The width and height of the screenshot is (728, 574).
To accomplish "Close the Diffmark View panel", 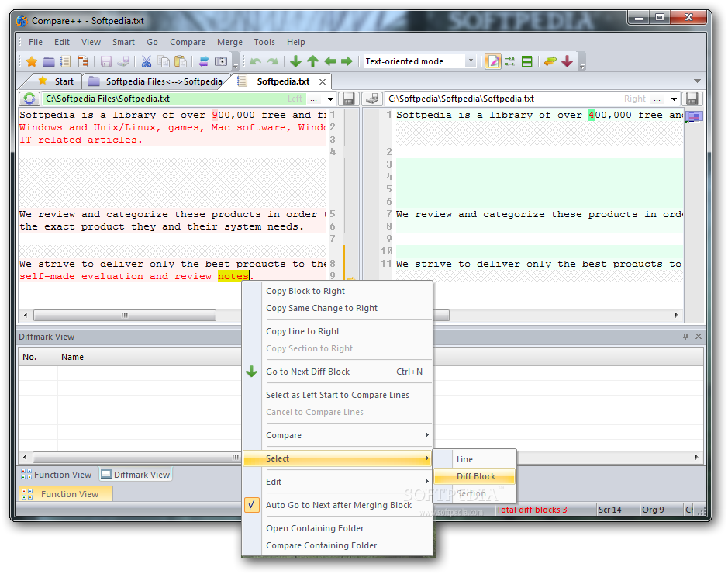I will click(x=699, y=336).
